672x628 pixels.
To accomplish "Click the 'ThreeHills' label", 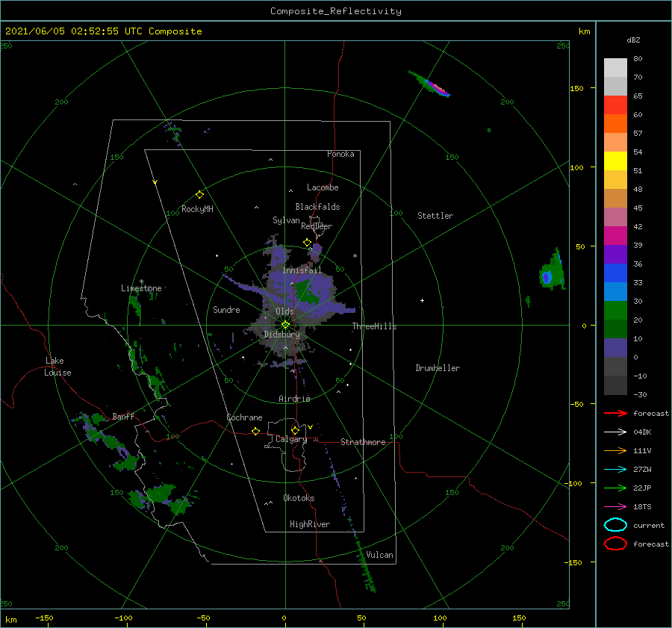I will 374,326.
